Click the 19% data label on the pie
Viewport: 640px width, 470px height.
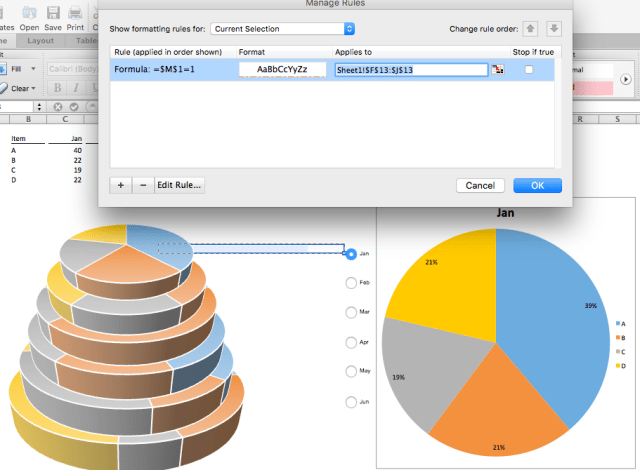pyautogui.click(x=398, y=377)
